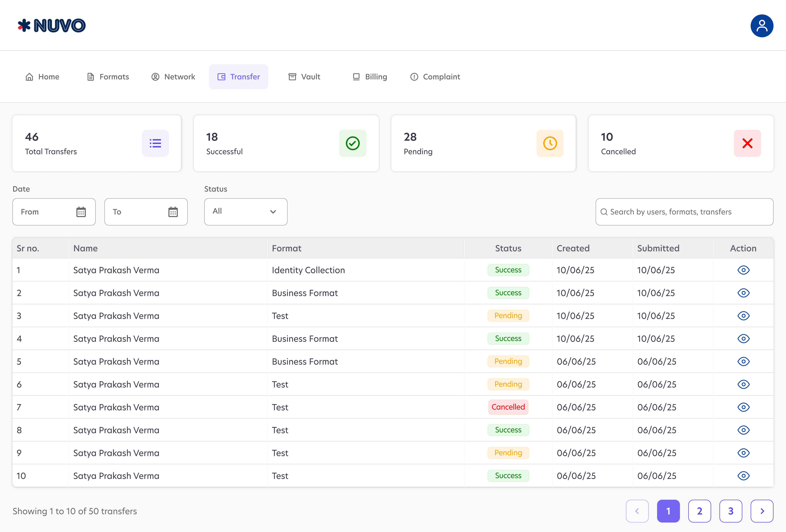Open the From date calendar icon
The width and height of the screenshot is (786, 532).
click(81, 212)
